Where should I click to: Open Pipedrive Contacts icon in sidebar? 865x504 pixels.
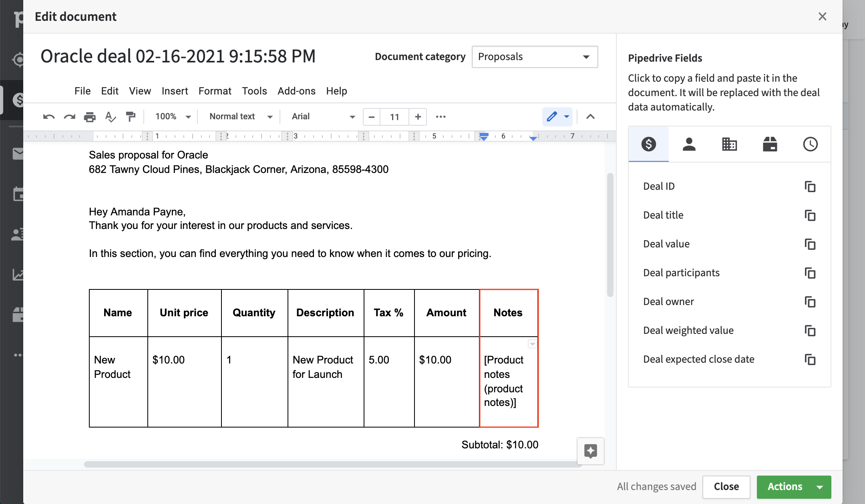(x=18, y=234)
